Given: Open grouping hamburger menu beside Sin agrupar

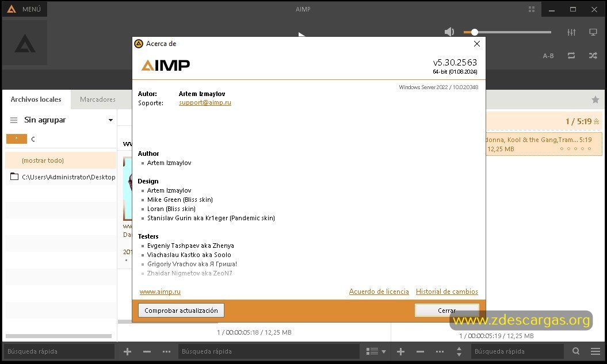Looking at the screenshot, I should [x=14, y=120].
